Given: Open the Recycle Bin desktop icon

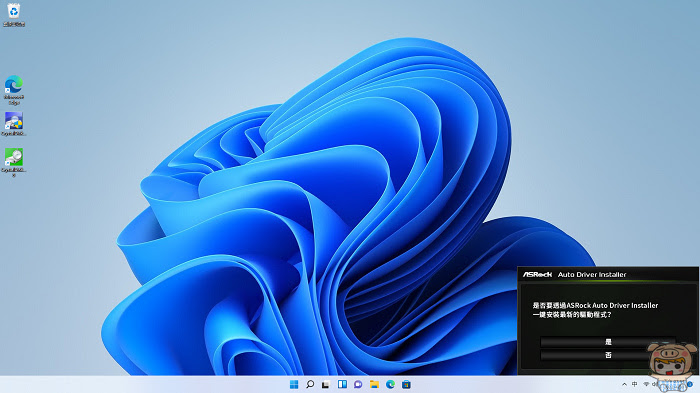Looking at the screenshot, I should pyautogui.click(x=14, y=14).
